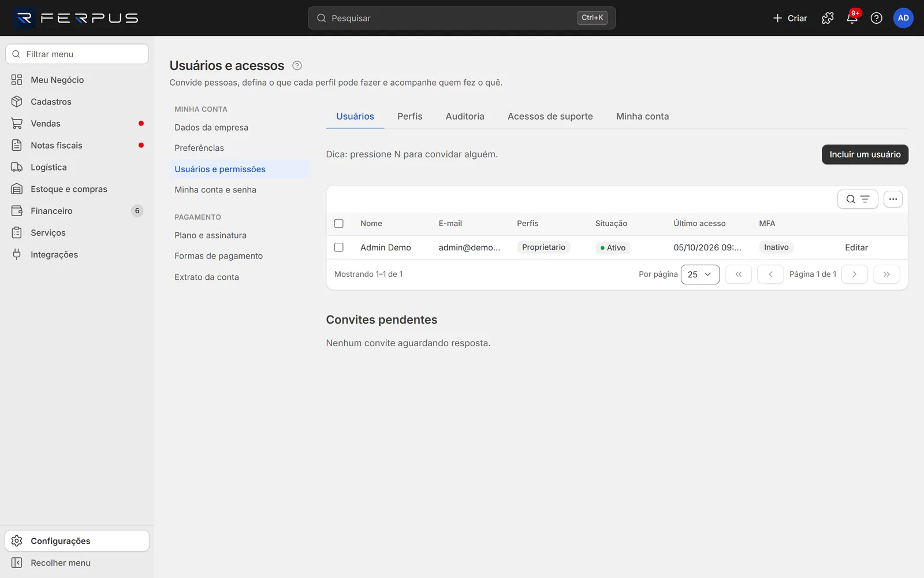924x578 pixels.
Task: Open Minha conta e senha
Action: pos(240,190)
